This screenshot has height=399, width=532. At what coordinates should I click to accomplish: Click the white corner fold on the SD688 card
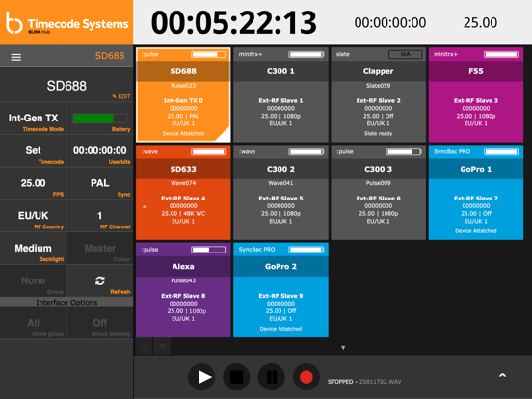pyautogui.click(x=225, y=135)
